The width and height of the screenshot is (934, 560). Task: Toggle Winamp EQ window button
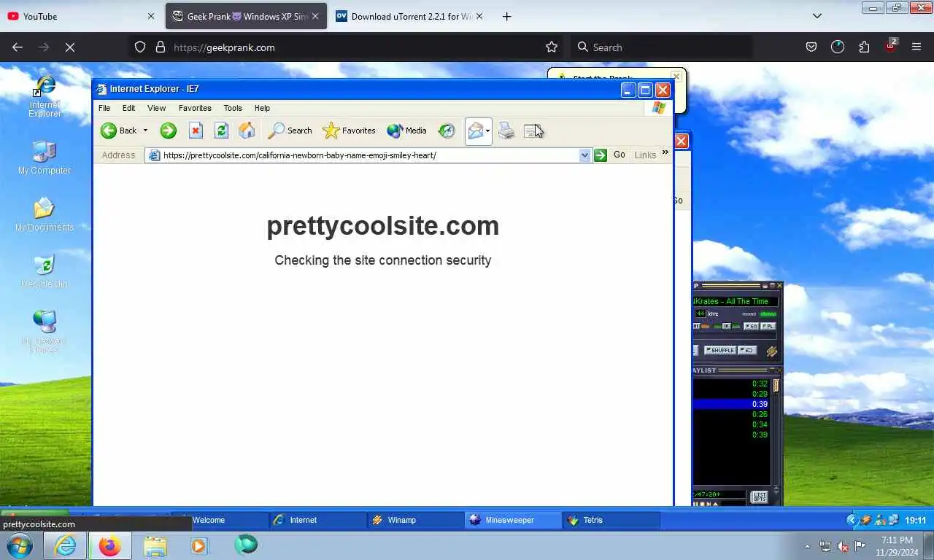tap(751, 326)
